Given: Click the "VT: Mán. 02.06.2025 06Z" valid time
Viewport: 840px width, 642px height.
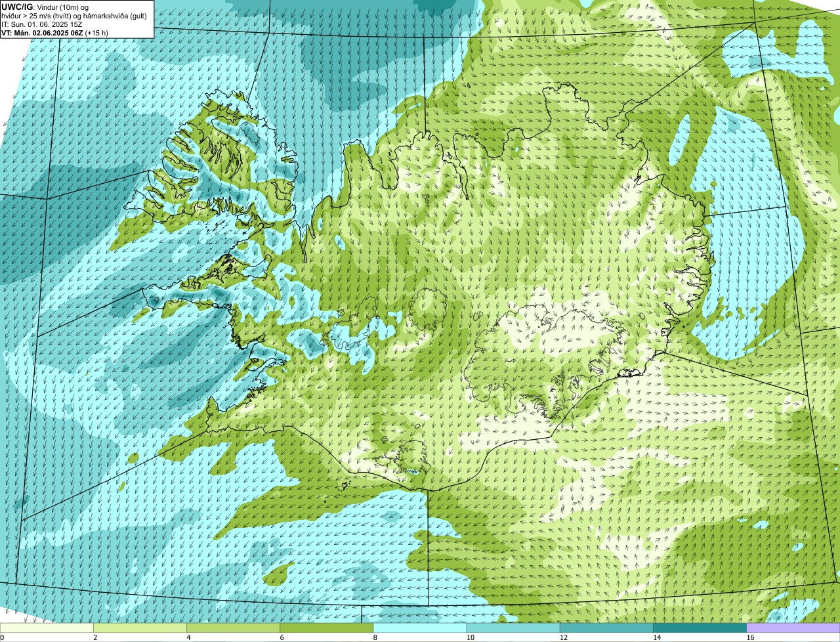Looking at the screenshot, I should point(42,33).
